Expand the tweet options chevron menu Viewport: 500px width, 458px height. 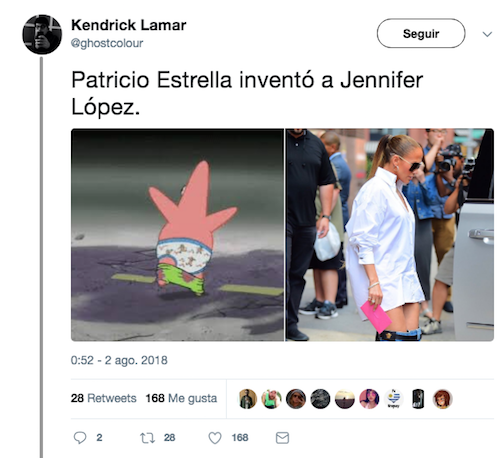coord(487,34)
